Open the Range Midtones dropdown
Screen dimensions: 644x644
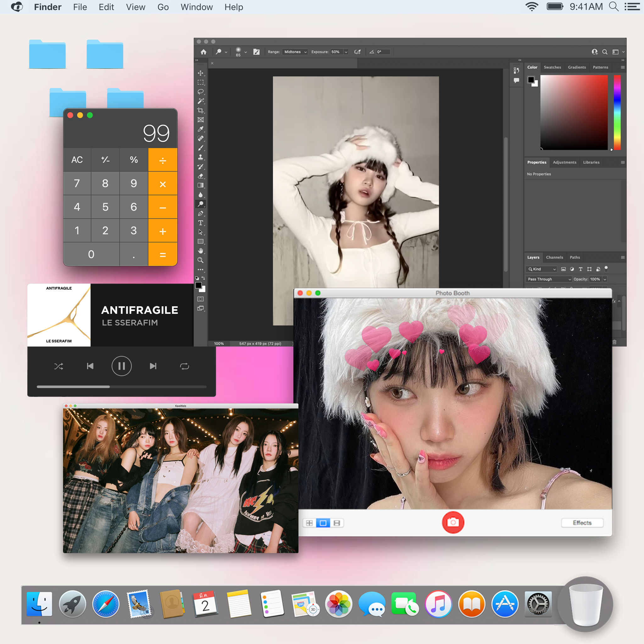[x=295, y=52]
